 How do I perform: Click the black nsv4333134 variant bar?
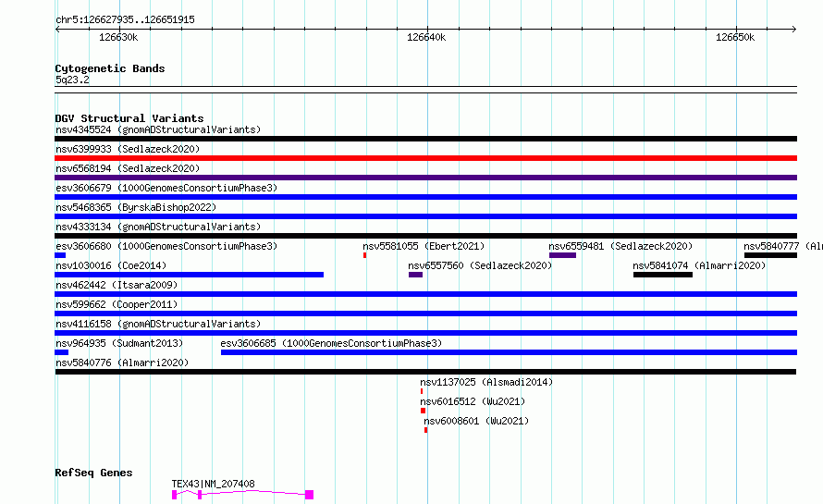click(x=425, y=236)
